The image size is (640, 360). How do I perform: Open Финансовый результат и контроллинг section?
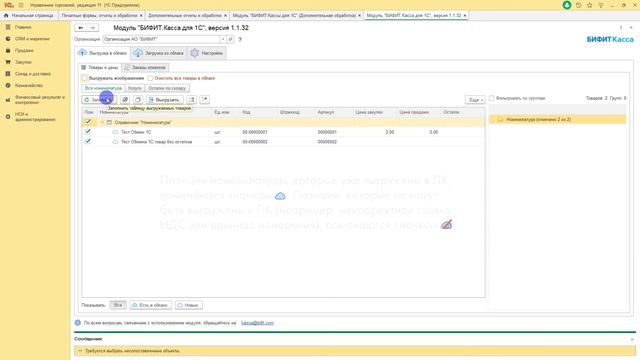click(x=40, y=100)
